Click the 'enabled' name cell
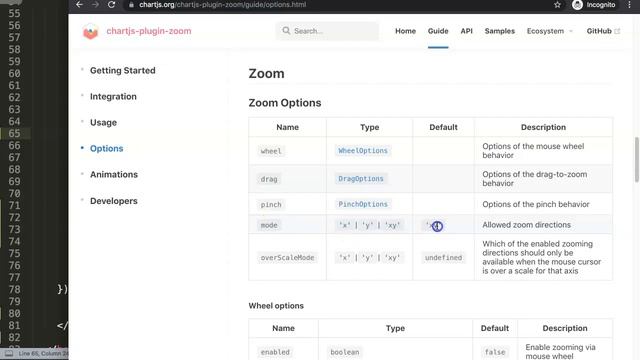The image size is (640, 360). point(275,352)
